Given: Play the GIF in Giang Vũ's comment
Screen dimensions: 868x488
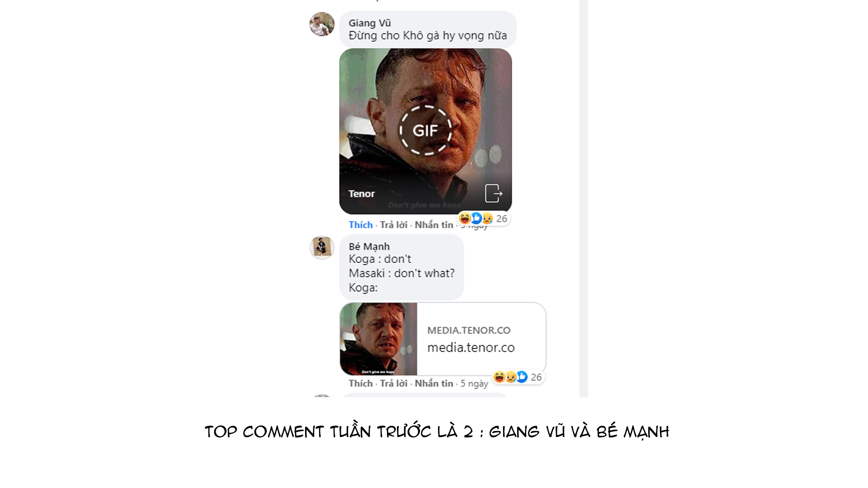Looking at the screenshot, I should 425,131.
